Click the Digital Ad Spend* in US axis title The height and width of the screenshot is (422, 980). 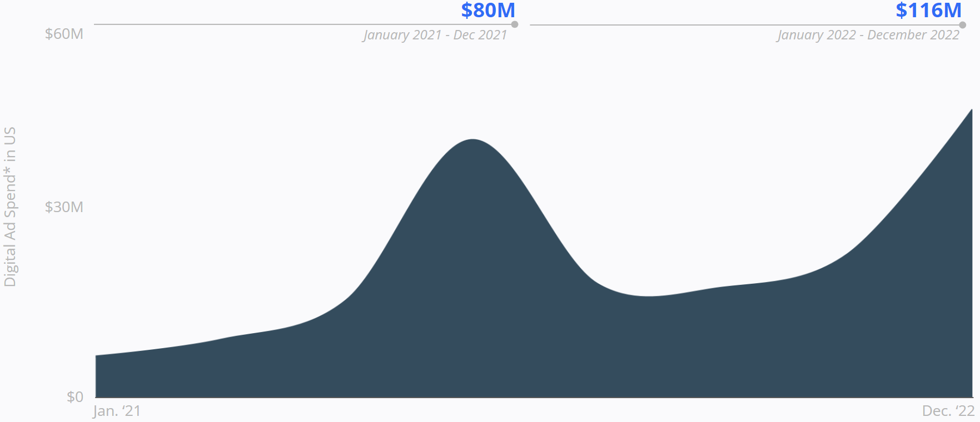point(10,207)
